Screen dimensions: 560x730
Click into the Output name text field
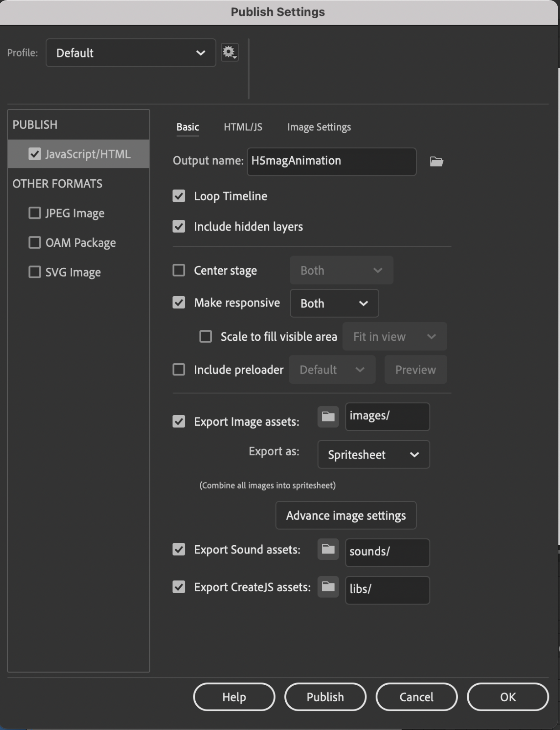(331, 162)
